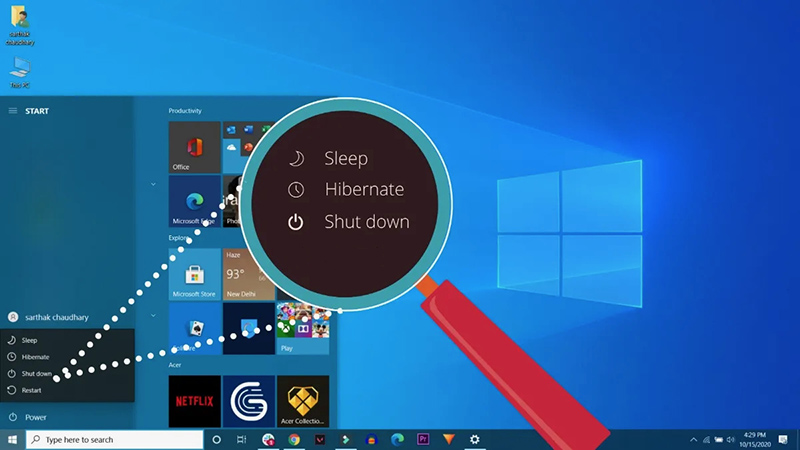800x450 pixels.
Task: Open the Acer Collection tile
Action: (303, 401)
